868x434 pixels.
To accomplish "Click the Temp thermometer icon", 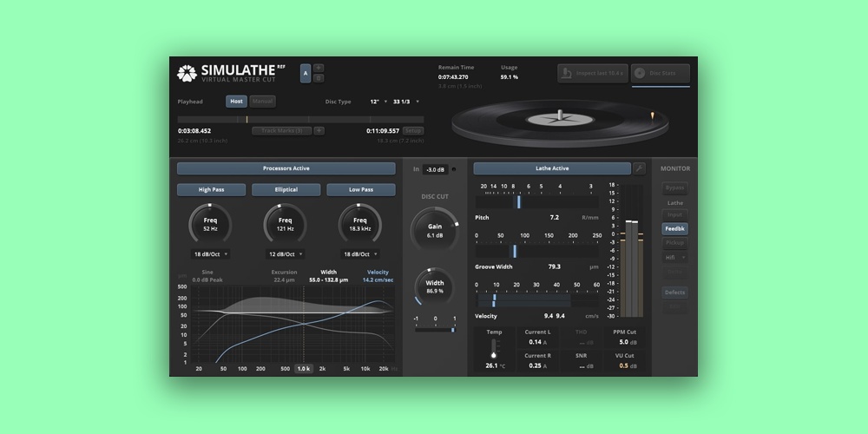I will [494, 349].
